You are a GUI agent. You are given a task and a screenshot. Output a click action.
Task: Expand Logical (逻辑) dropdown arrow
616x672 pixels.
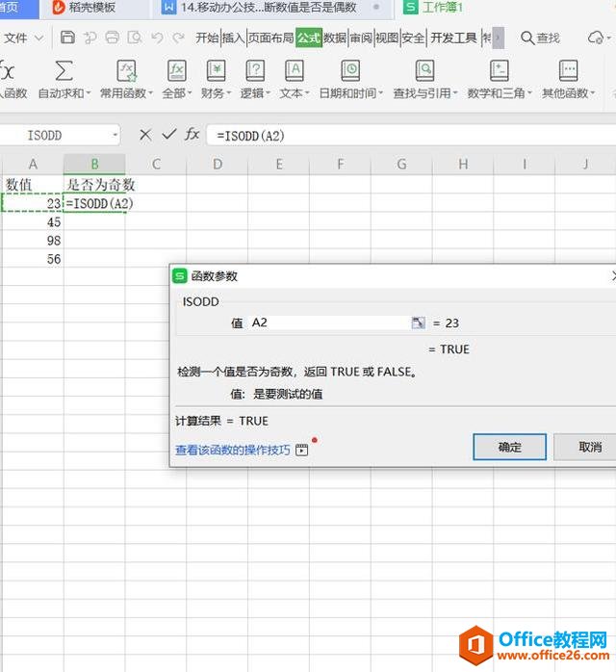tap(269, 93)
